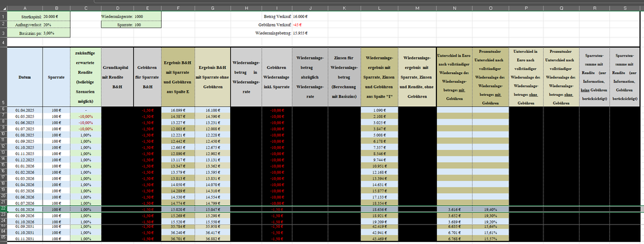Image resolution: width=644 pixels, height=244 pixels.
Task: Click the value 12.003 € cell
Action: point(178,129)
